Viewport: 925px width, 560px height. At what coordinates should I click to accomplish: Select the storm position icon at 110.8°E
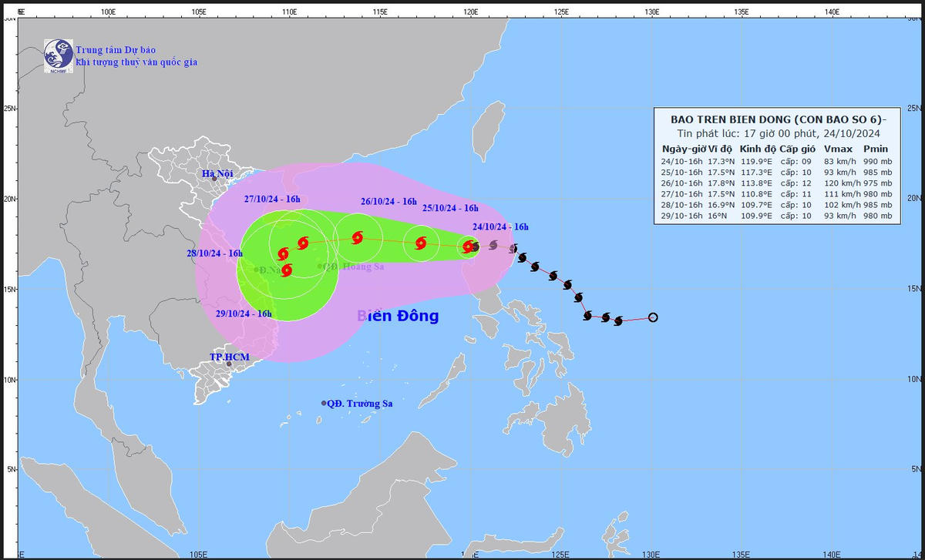point(303,243)
